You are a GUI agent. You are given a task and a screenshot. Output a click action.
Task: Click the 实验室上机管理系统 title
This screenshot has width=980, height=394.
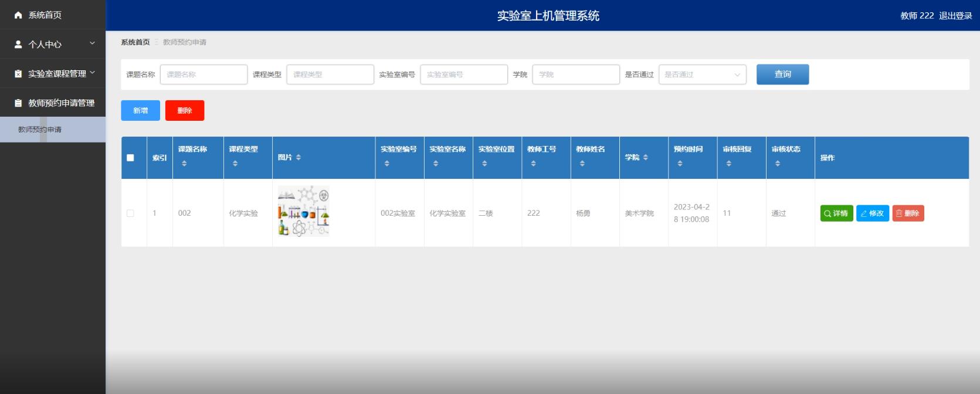click(548, 16)
